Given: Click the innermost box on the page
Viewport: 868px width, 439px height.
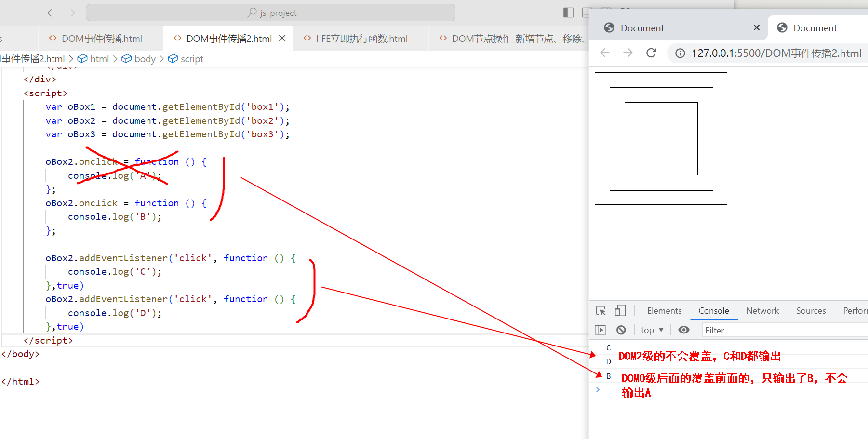Looking at the screenshot, I should pyautogui.click(x=661, y=139).
